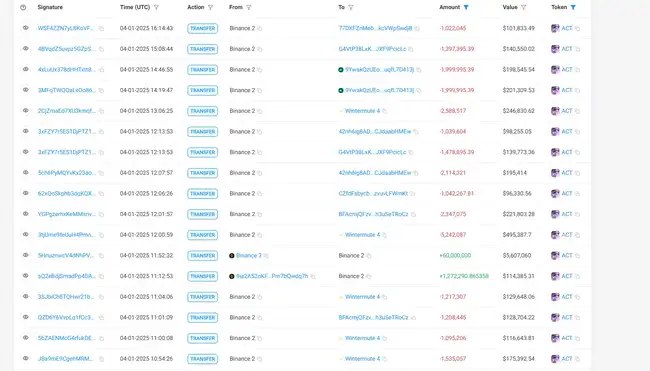Open the Token column filter
The image size is (650, 371).
point(573,7)
